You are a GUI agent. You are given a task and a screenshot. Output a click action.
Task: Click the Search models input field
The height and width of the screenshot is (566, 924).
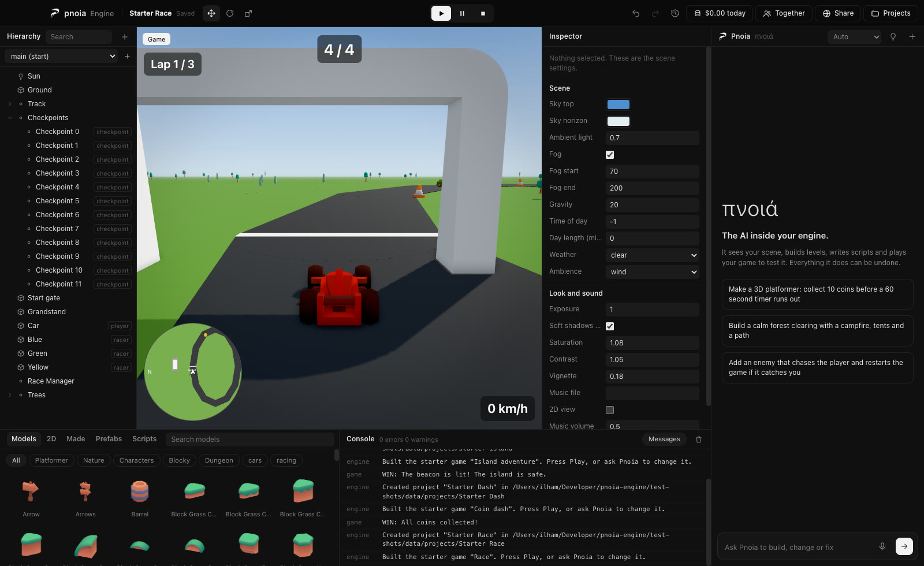click(x=250, y=440)
